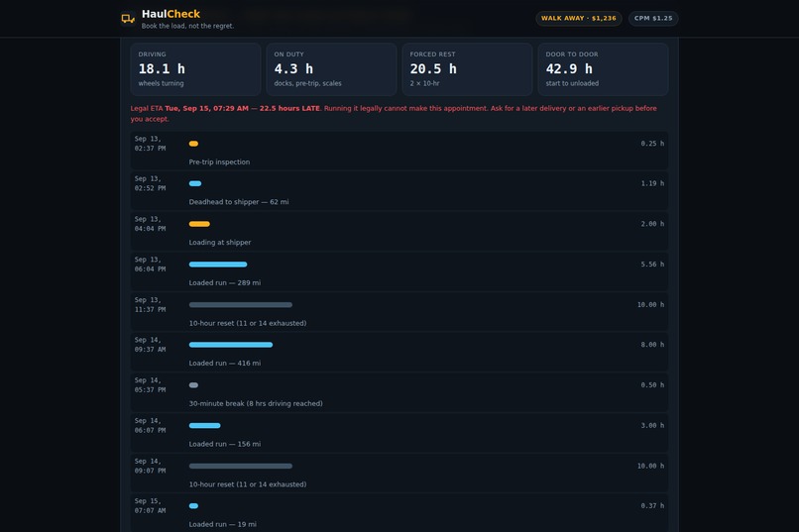Click the HaulCheck app title
This screenshot has height=532, width=799.
point(171,14)
